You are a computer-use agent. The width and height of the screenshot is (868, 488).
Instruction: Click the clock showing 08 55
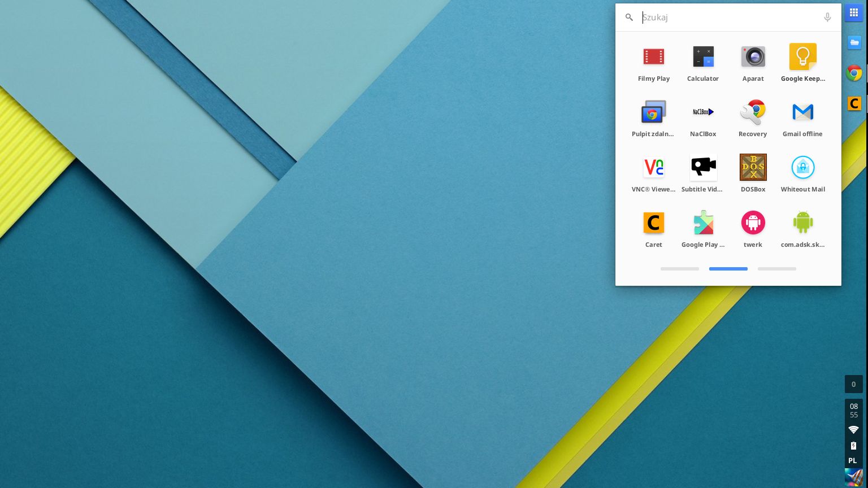pyautogui.click(x=854, y=411)
